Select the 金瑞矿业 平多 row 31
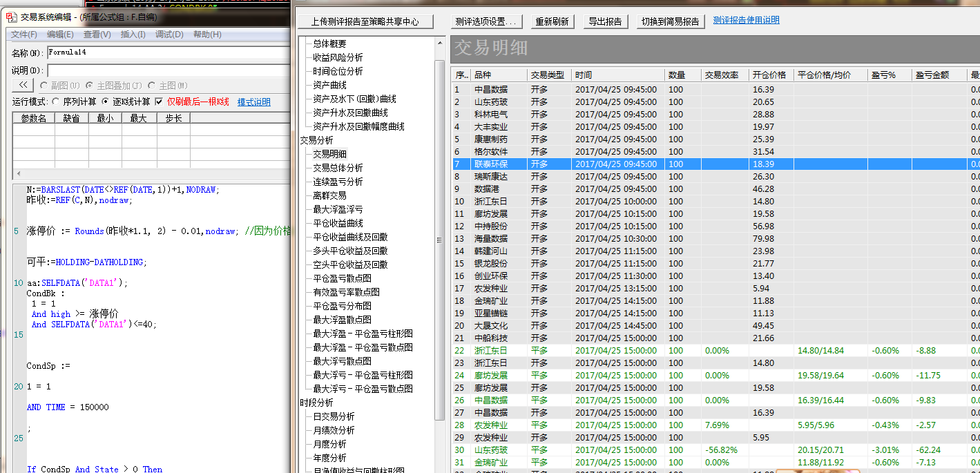This screenshot has height=473, width=980. click(x=715, y=462)
